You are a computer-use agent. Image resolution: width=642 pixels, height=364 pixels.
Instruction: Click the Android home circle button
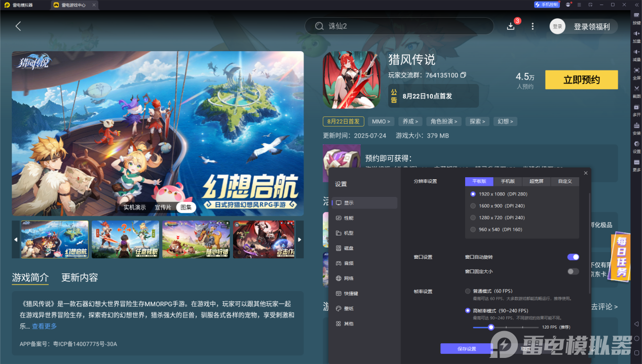pos(636,338)
